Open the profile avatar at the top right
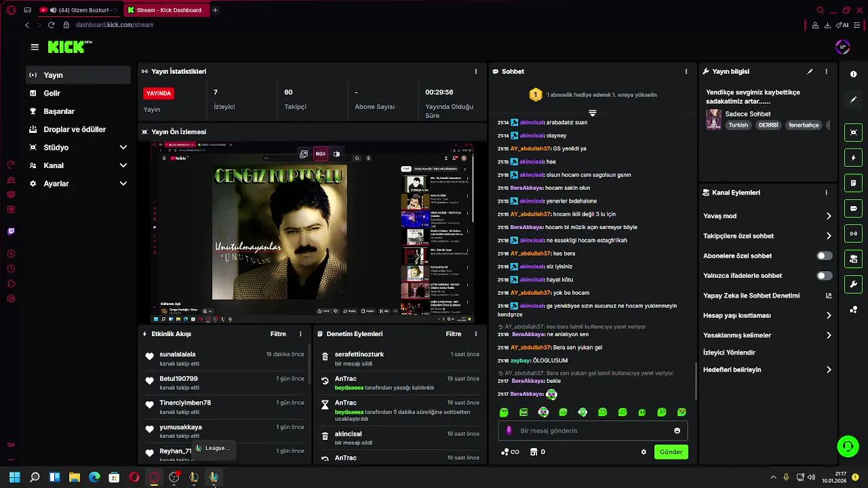 [843, 47]
